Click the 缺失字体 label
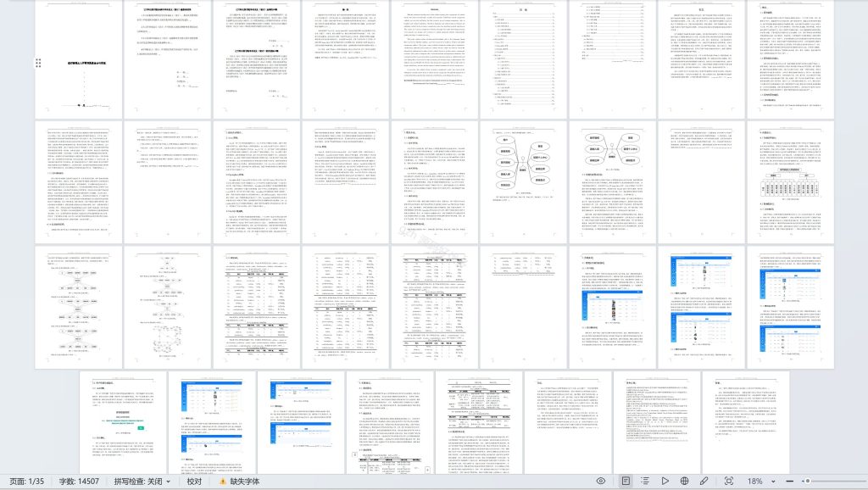 [245, 481]
